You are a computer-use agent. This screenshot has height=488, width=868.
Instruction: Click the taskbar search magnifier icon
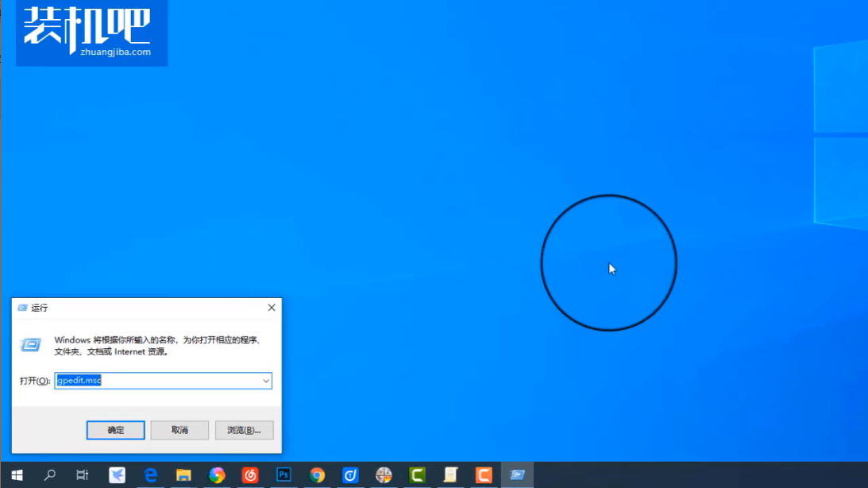click(x=50, y=475)
